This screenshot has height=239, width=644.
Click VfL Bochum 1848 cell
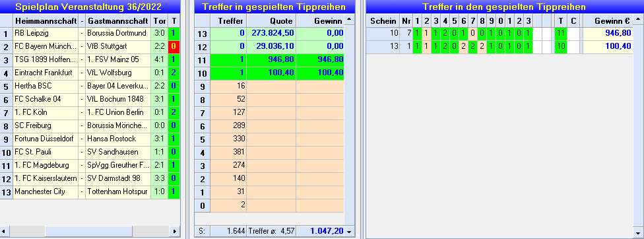[x=118, y=100]
